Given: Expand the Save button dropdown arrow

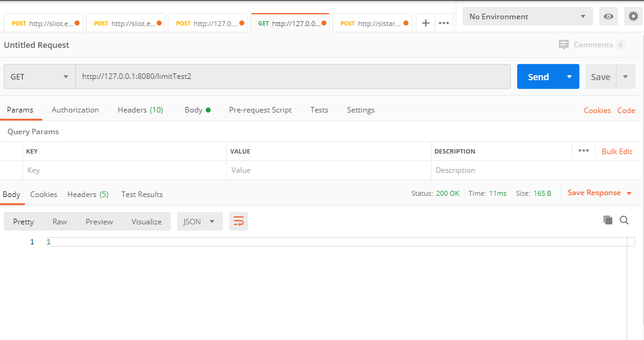Looking at the screenshot, I should click(625, 76).
